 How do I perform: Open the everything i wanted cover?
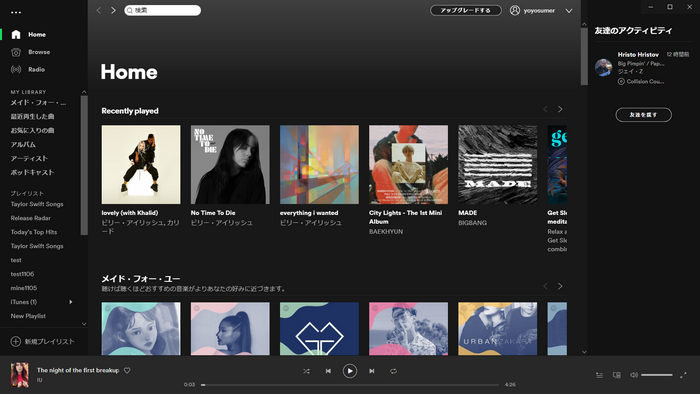pos(319,165)
